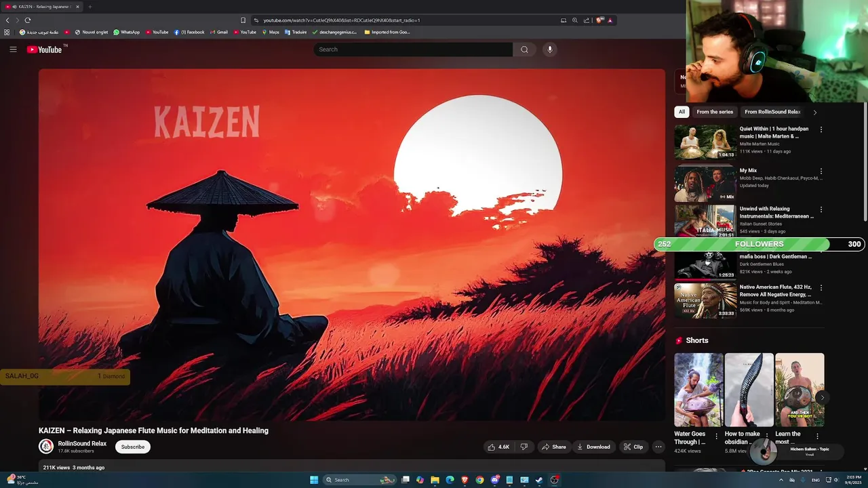This screenshot has height=488, width=868.
Task: Bookmark this page icon in address bar
Action: pos(243,20)
